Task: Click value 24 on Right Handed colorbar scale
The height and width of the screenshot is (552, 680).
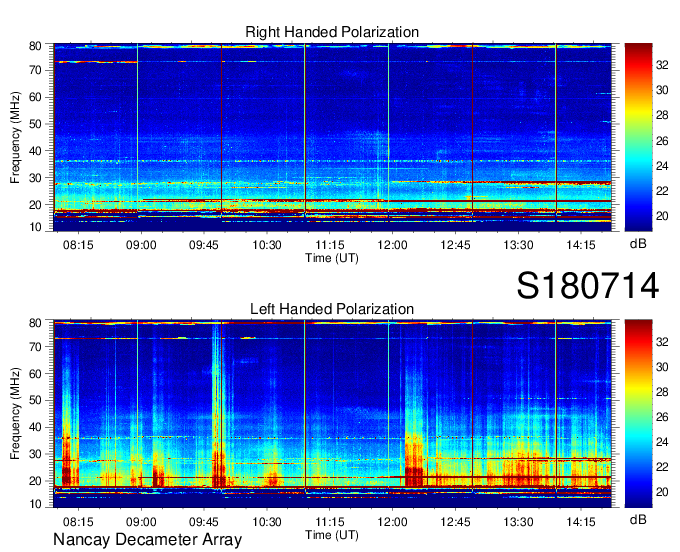Action: [662, 166]
